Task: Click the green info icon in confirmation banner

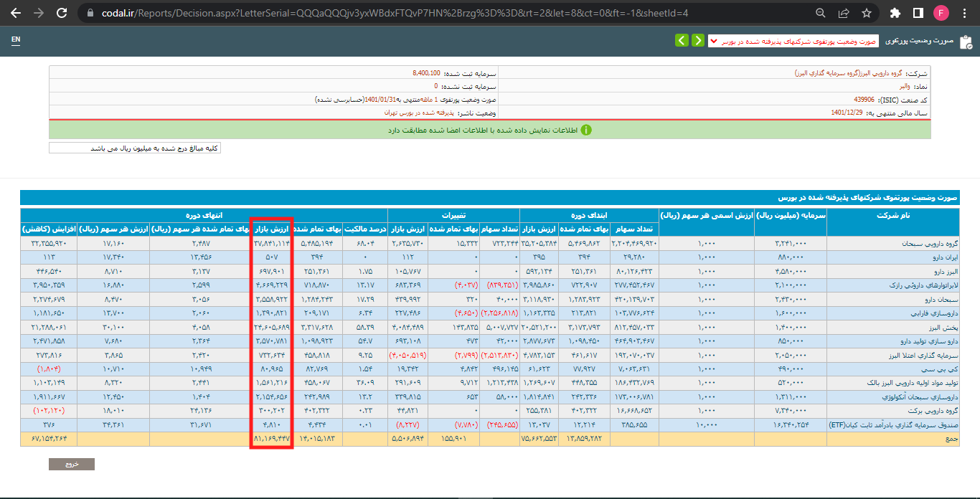Action: click(586, 130)
